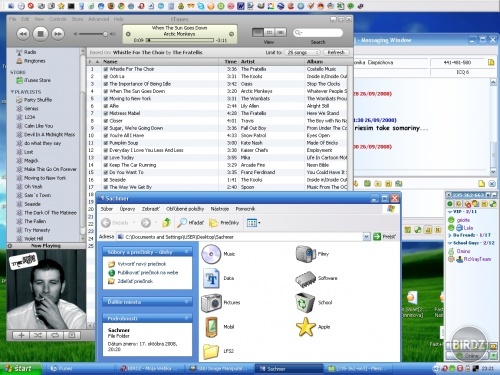Sort iTunes list by Name column
The image size is (500, 375).
(x=160, y=62)
